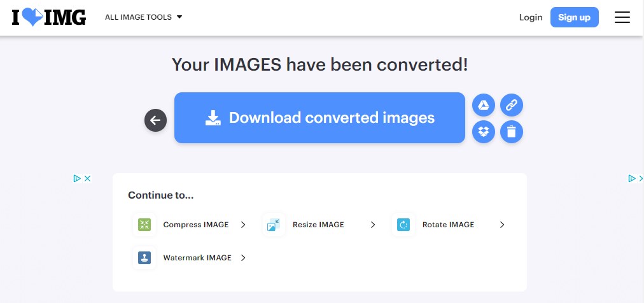
Task: Close the left ad with X
Action: pos(87,178)
